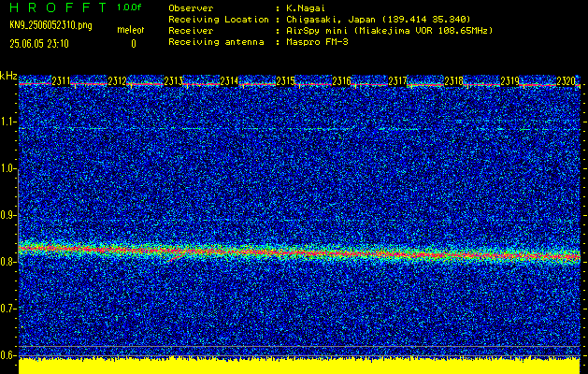The height and width of the screenshot is (374, 588).
Task: Click the version label 1.0.0f
Action: point(129,7)
